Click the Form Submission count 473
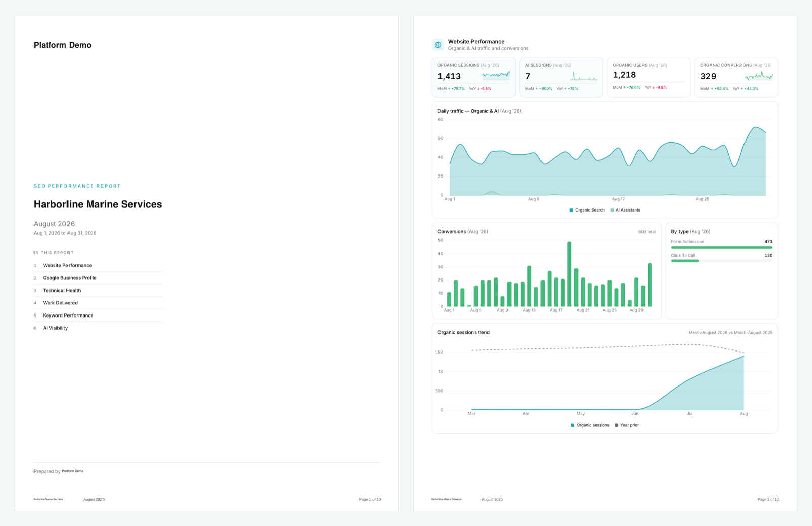Viewport: 812px width, 526px height. pyautogui.click(x=768, y=242)
